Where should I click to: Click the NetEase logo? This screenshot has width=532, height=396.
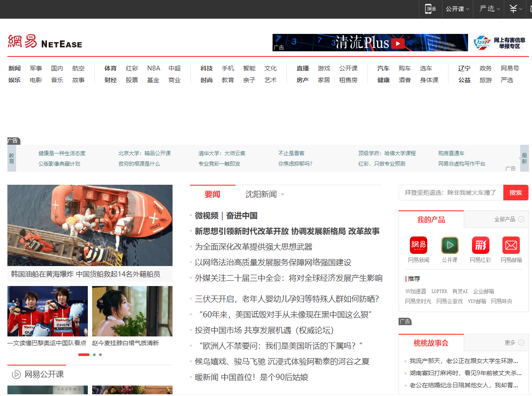pyautogui.click(x=45, y=42)
